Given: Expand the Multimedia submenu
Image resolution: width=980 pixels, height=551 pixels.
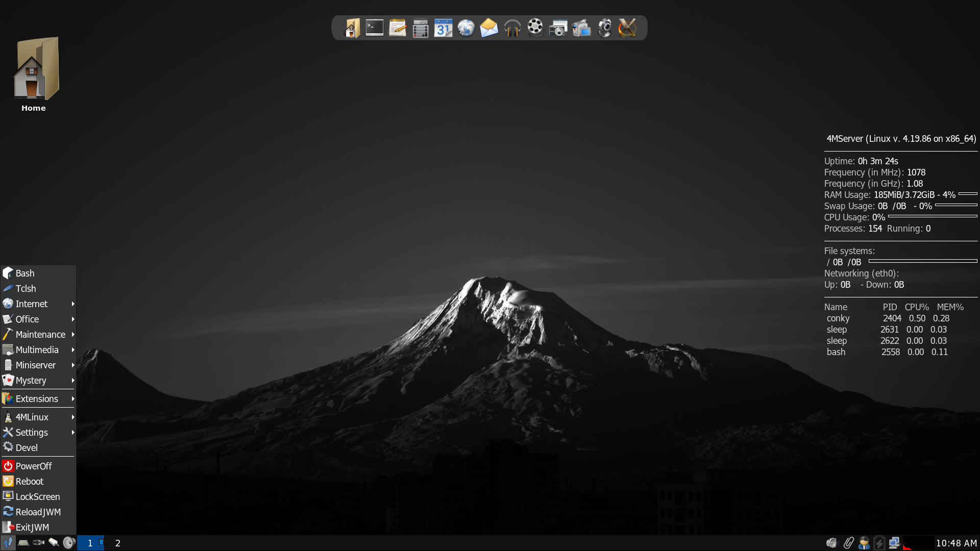Looking at the screenshot, I should 38,350.
